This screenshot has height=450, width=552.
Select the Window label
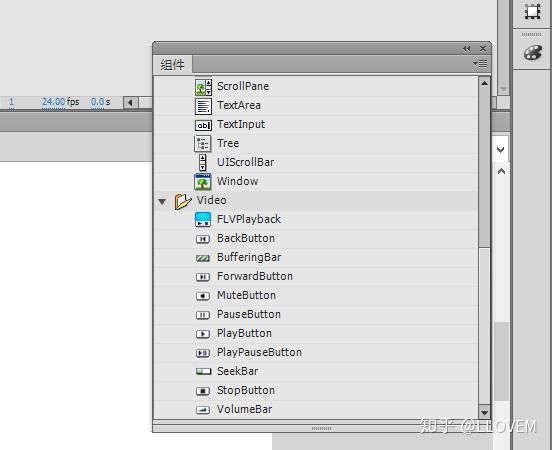point(237,181)
